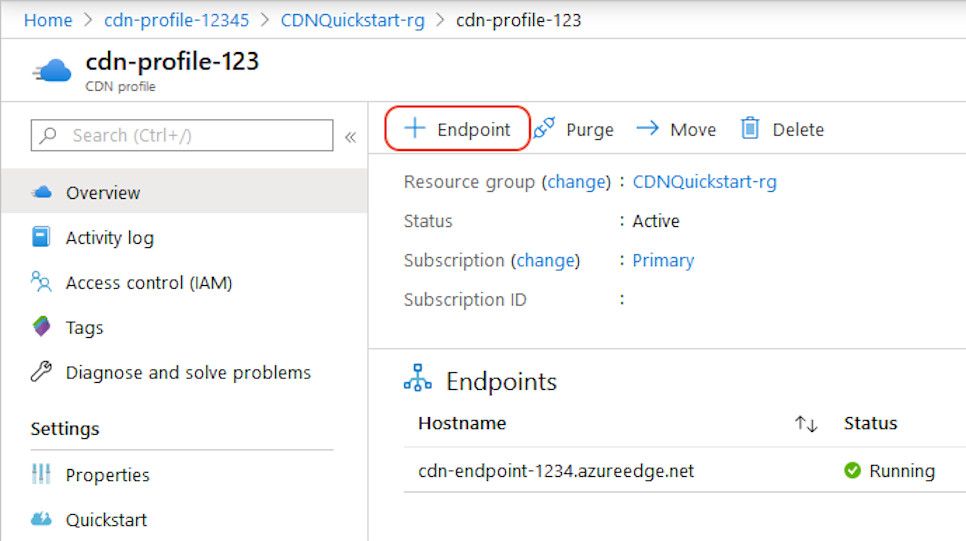This screenshot has width=966, height=541.
Task: Open the Primary subscription link
Action: (x=663, y=260)
